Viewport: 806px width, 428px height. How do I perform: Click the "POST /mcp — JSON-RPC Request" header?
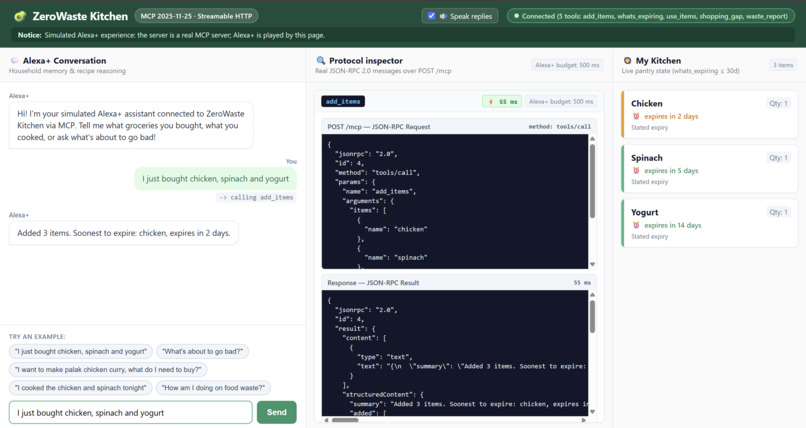point(379,126)
